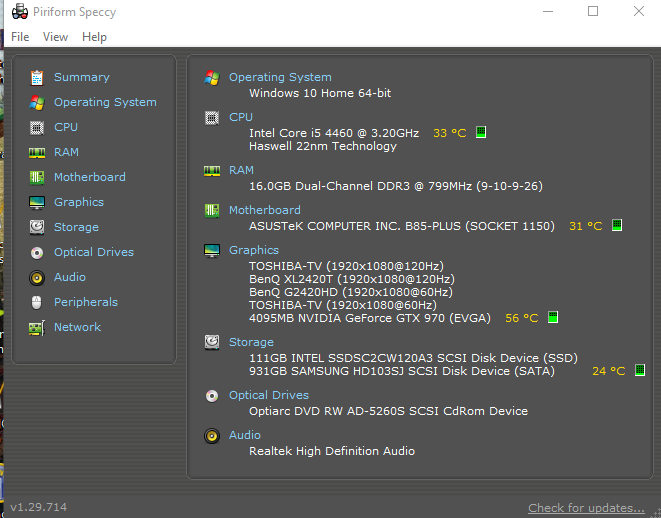Open Storage label in the sidebar
Viewport: 661px width, 518px height.
click(76, 227)
